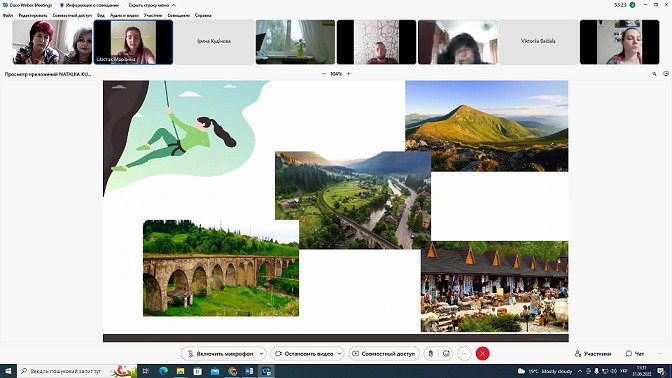
Task: Open the Файл menu
Action: (x=8, y=15)
